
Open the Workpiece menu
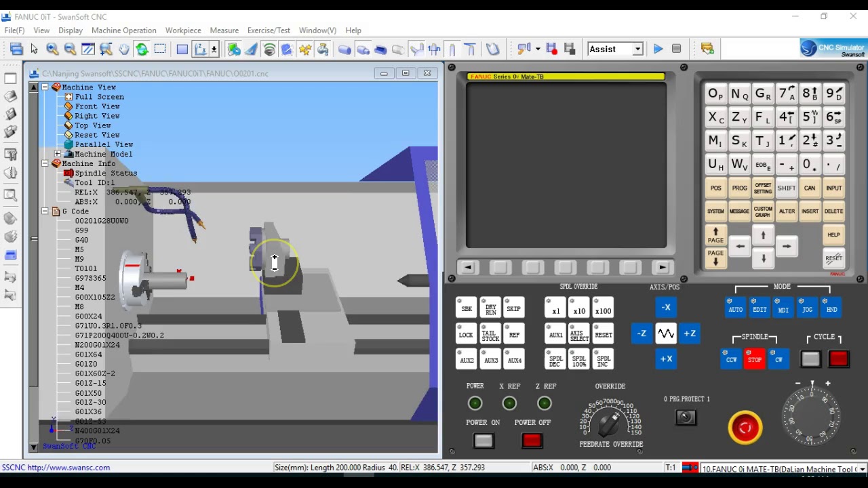click(183, 30)
